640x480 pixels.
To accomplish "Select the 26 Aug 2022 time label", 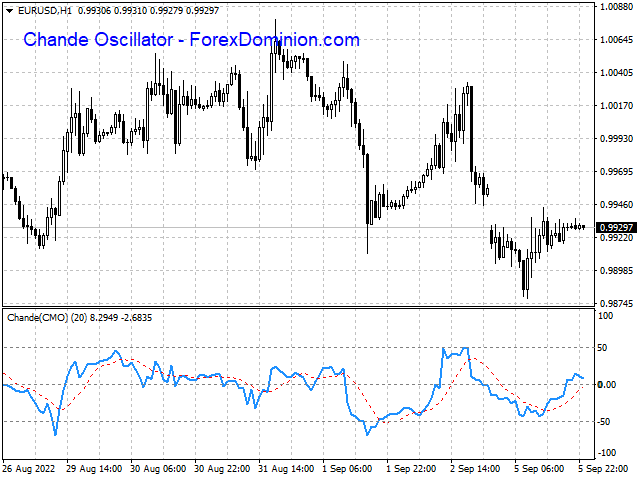I will click(29, 469).
